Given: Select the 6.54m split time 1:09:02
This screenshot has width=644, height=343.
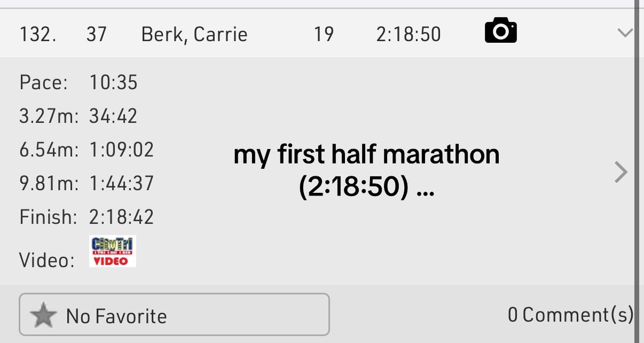Looking at the screenshot, I should tap(121, 150).
